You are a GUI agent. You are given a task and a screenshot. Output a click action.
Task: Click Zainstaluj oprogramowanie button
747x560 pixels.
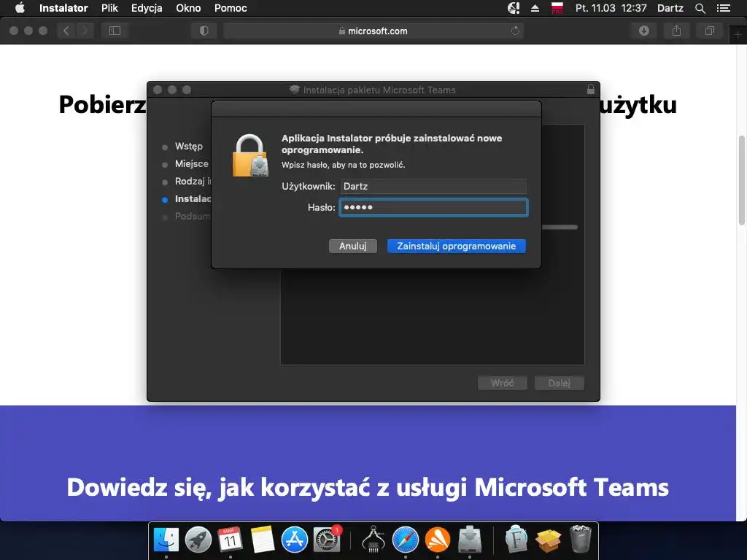click(457, 246)
